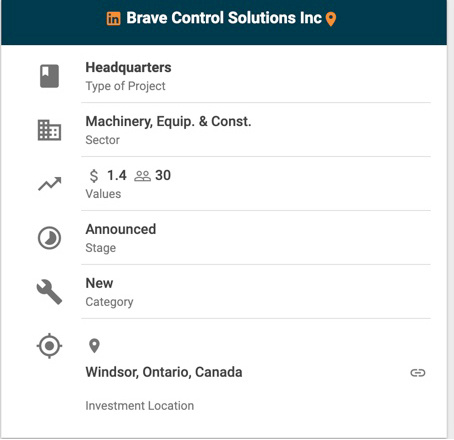This screenshot has width=454, height=440.
Task: Click the target crosshair icon for location
Action: [x=49, y=346]
